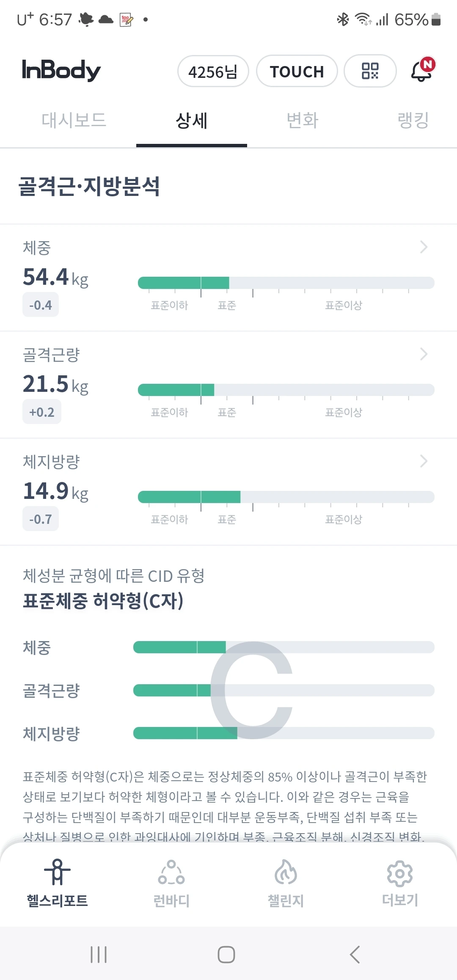Switch to 랭킹 tab
457x980 pixels.
tap(413, 121)
